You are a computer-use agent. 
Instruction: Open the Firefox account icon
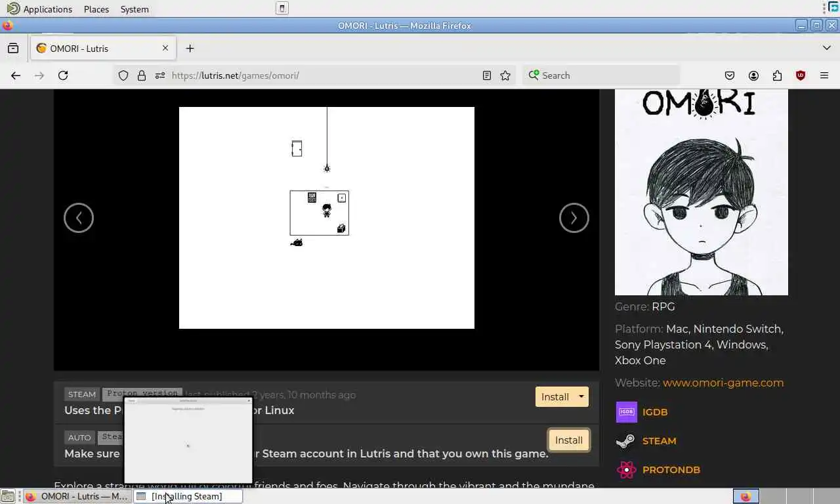click(753, 75)
